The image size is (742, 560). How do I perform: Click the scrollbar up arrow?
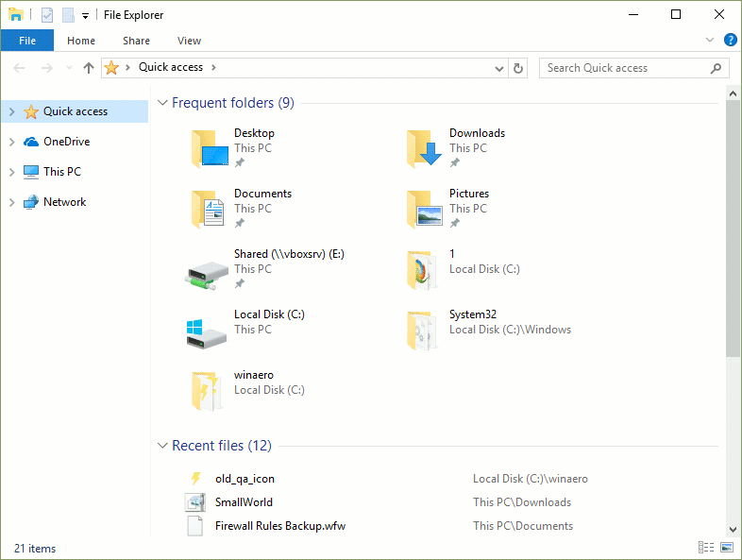click(x=733, y=93)
